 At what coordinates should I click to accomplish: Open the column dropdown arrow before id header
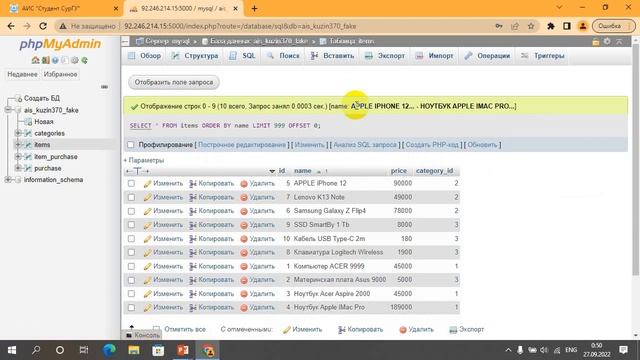272,171
